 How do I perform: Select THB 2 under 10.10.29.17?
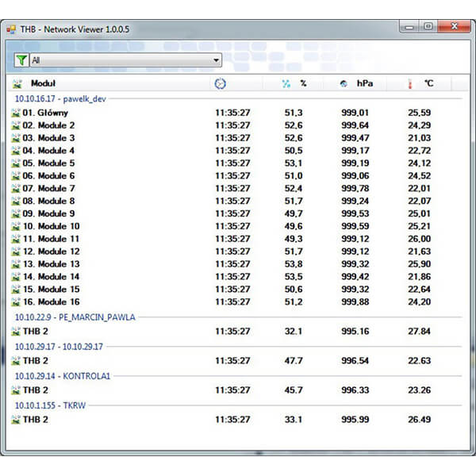(x=36, y=361)
